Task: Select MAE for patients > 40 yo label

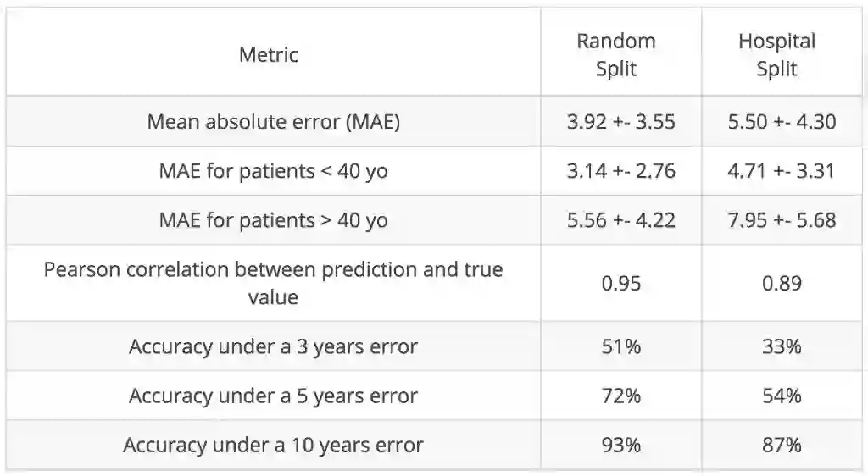Action: pyautogui.click(x=274, y=220)
